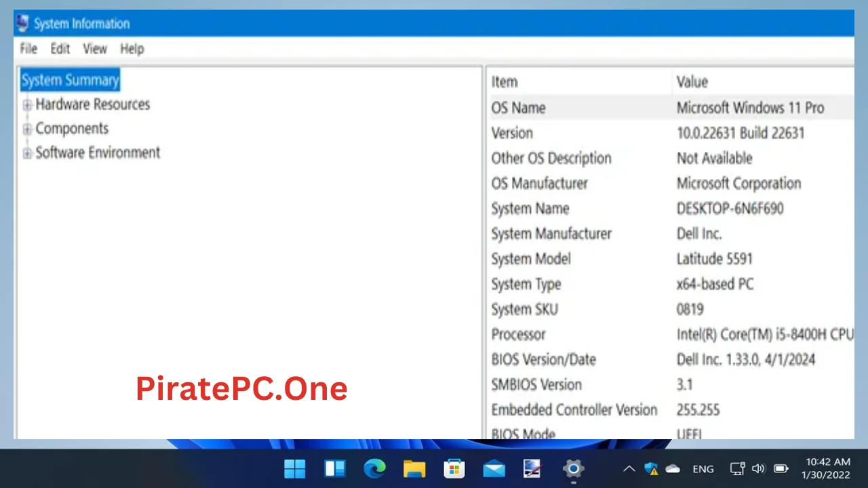Expand the Components node
868x488 pixels.
point(27,129)
